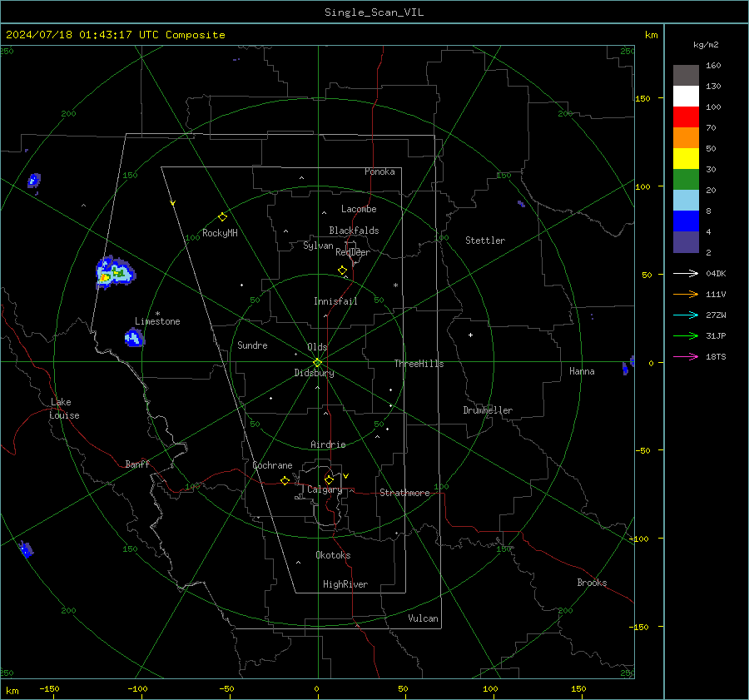This screenshot has height=700, width=749.
Task: Select the blue 4-8 legend color block
Action: (686, 221)
